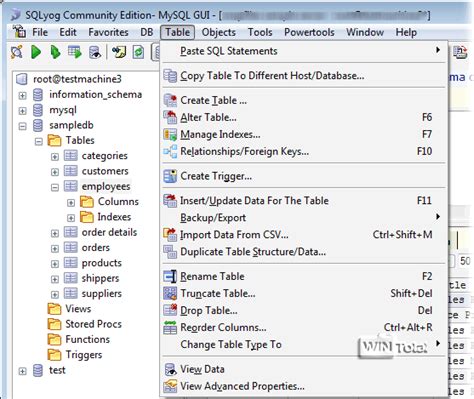Click the import external data toolbar icon
474x399 pixels.
(119, 52)
